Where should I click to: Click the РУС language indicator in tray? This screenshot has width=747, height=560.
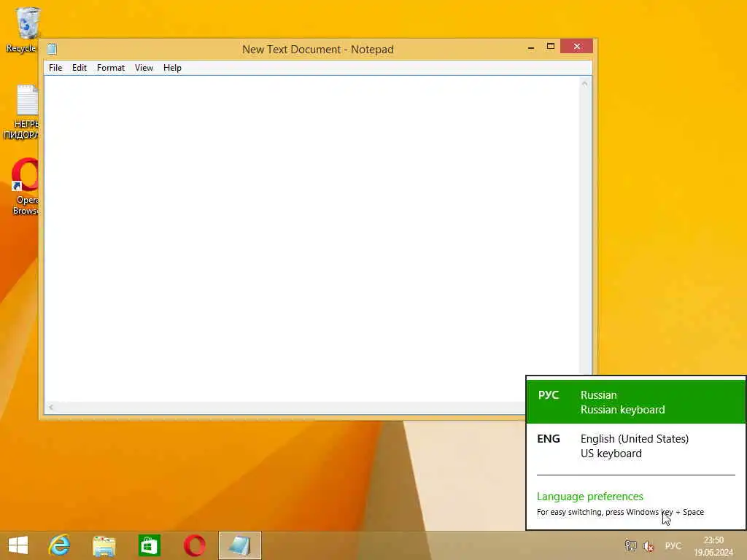673,545
